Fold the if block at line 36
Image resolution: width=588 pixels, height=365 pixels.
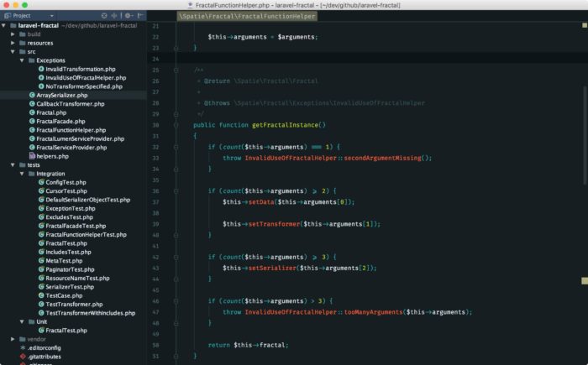coord(176,190)
